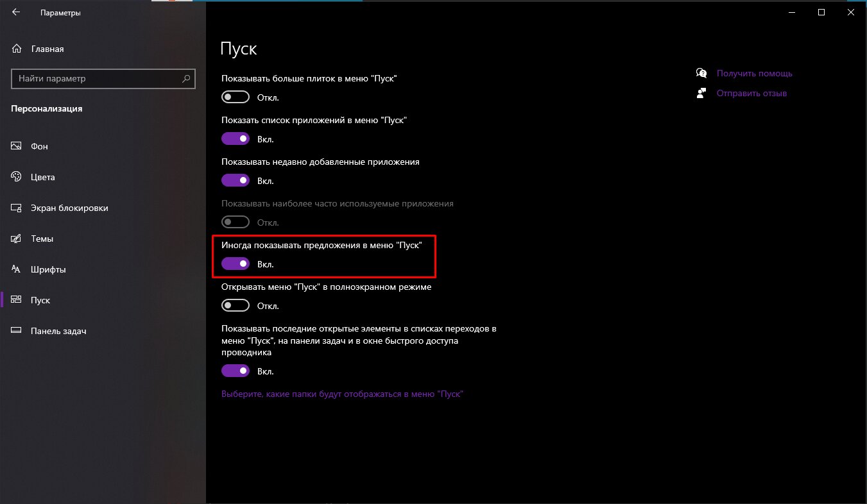
Task: Select the Шрифты font icon
Action: (17, 269)
